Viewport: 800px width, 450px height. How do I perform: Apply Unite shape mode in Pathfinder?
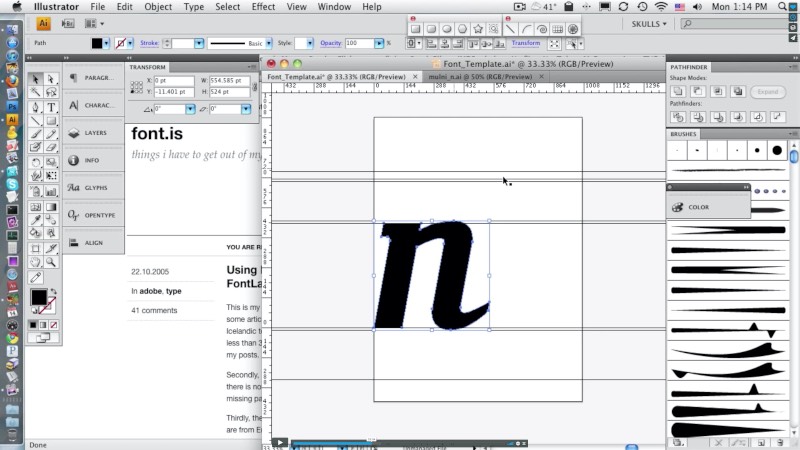pos(678,91)
